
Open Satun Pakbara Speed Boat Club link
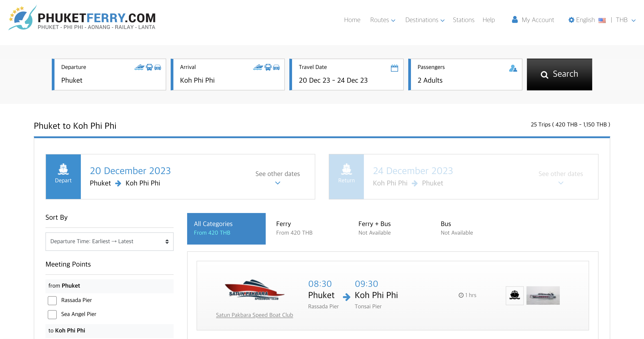coord(254,315)
